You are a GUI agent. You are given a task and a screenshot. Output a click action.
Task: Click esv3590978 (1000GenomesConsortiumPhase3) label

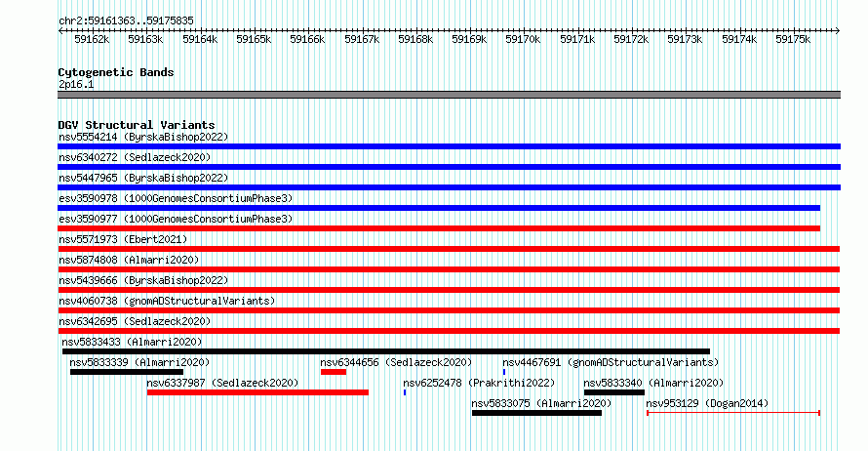click(176, 198)
